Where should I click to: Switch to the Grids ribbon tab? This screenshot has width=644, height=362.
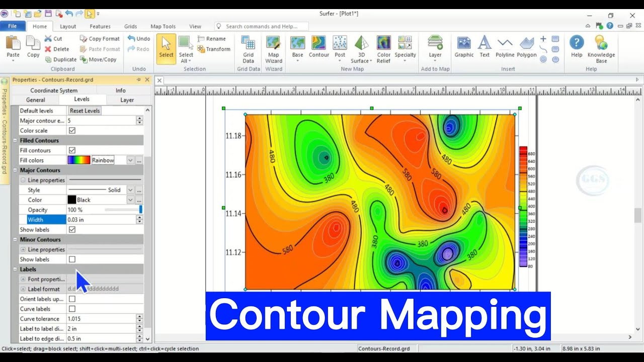tap(131, 27)
